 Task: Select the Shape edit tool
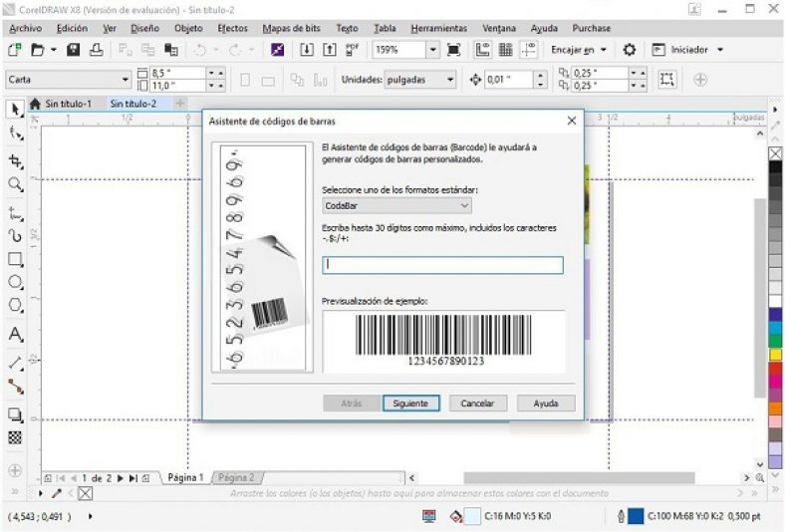pos(15,133)
